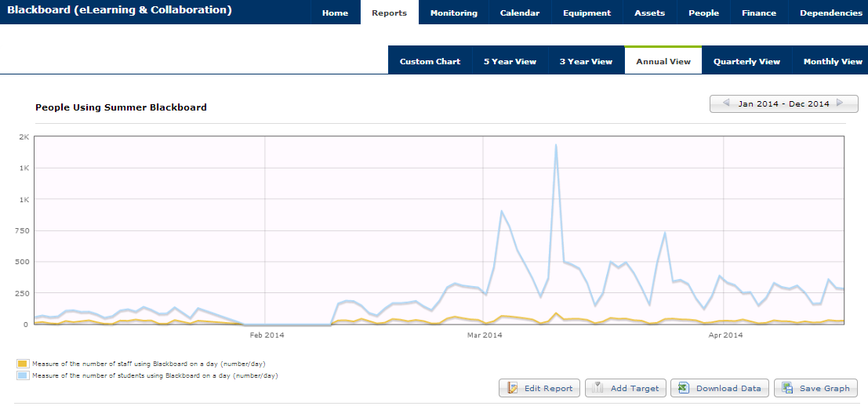Click the blue students legend swatch
Image resolution: width=868 pixels, height=406 pixels.
(x=23, y=375)
